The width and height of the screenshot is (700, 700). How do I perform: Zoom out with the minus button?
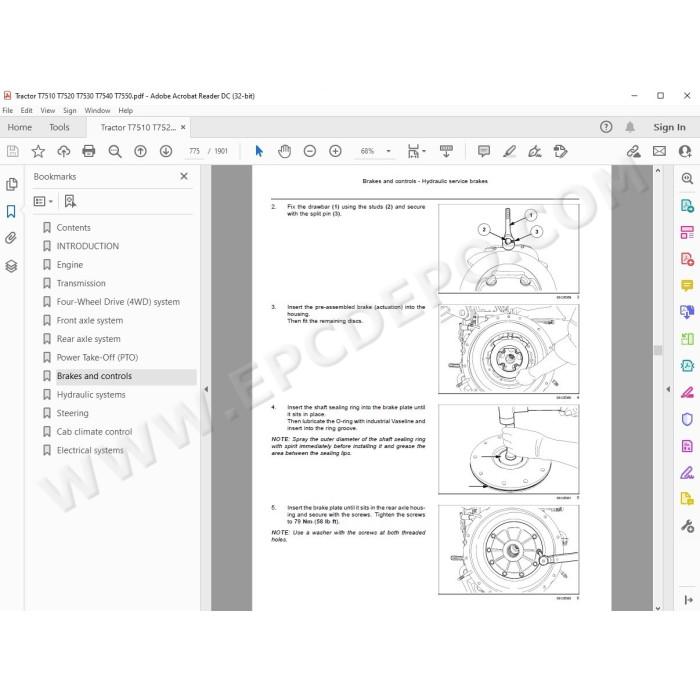[x=309, y=151]
